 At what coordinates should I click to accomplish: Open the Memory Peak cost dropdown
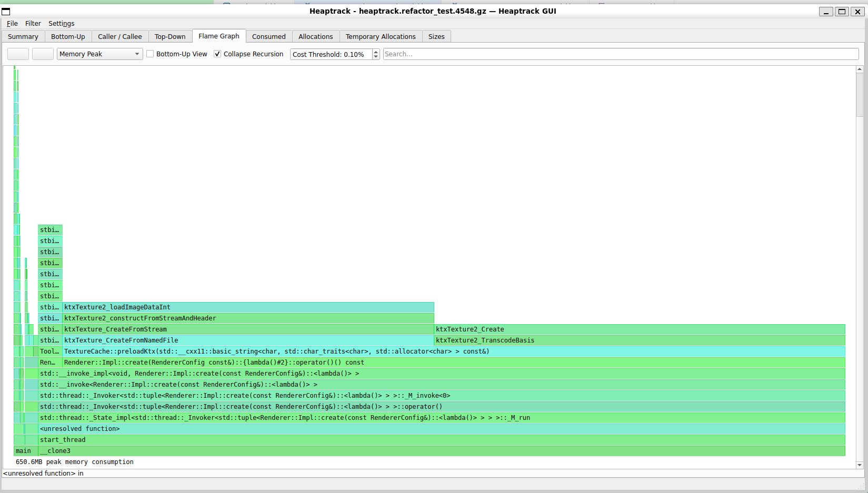click(99, 54)
